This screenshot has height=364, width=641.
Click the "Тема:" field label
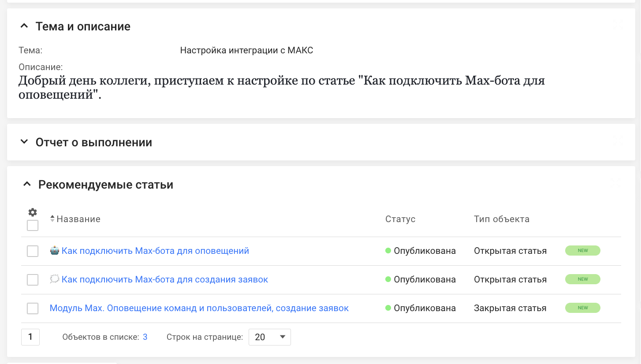30,50
